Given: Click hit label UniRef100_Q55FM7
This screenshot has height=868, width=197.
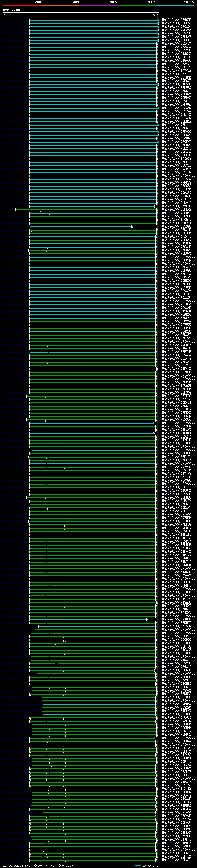Looking at the screenshot, I should [x=177, y=206].
